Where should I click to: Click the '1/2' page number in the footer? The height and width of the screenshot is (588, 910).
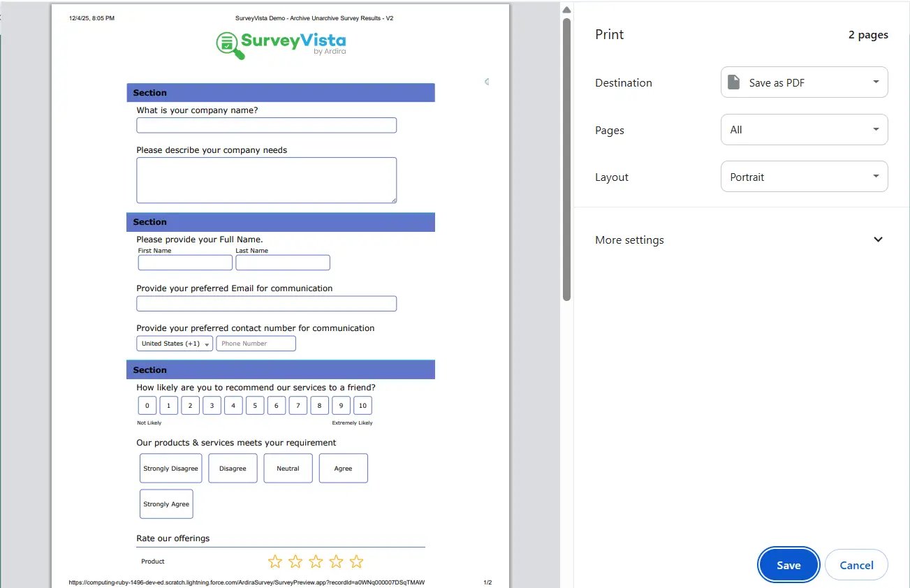(487, 582)
